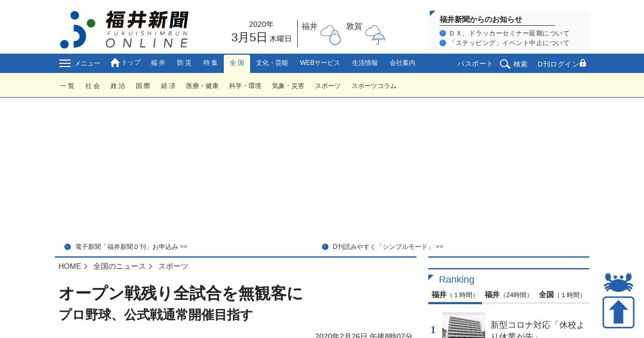Open the 生活情報 menu
Viewport: 644px width, 338px height.
(x=365, y=63)
